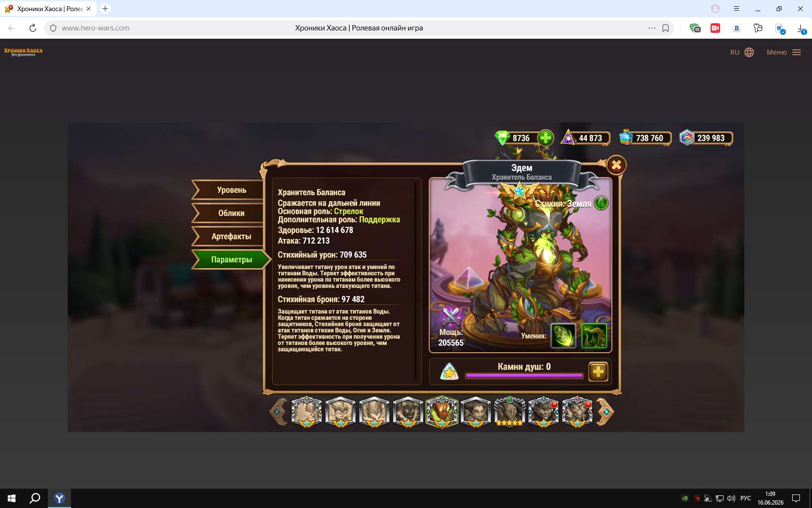Click the Атака: 712 213 stat
This screenshot has height=508, width=812.
click(x=304, y=241)
